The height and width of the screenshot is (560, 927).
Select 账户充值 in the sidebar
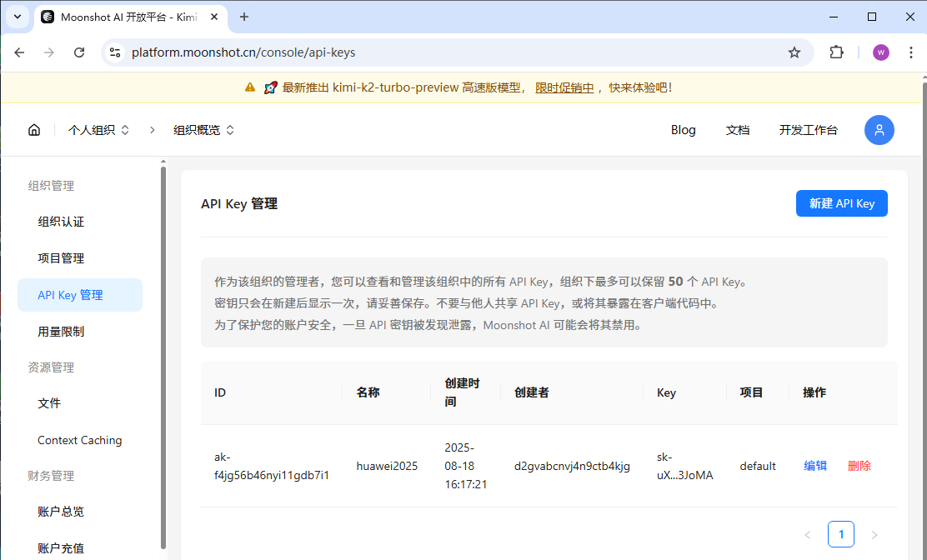(80, 548)
